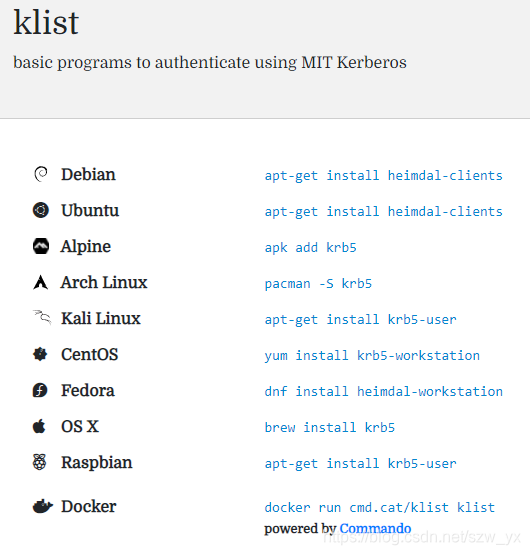Click the Debian apt-get install heimdal-clients command
This screenshot has height=555, width=530.
click(383, 176)
